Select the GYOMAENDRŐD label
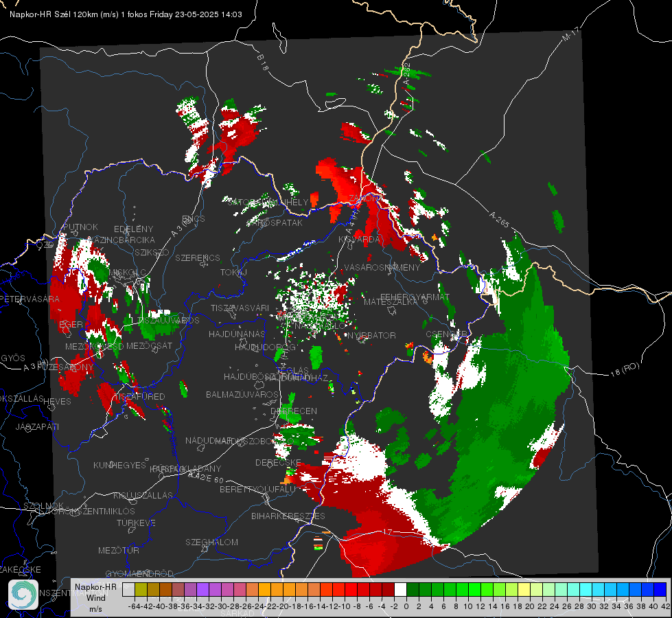 [x=139, y=574]
